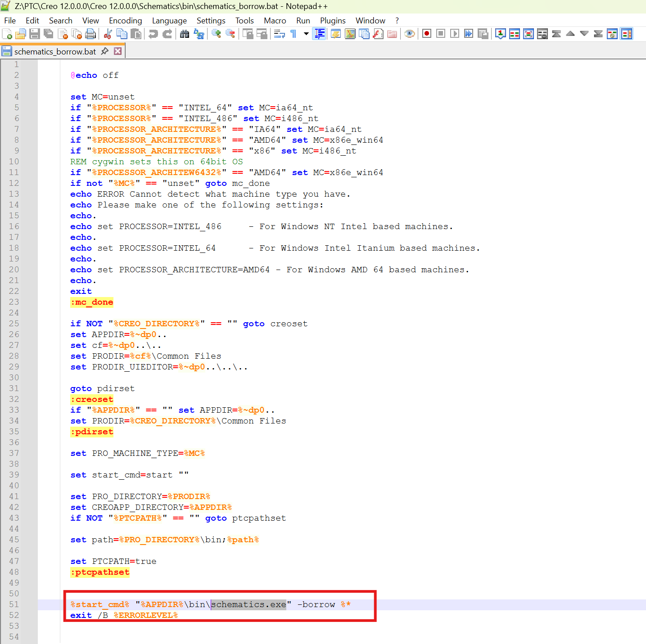This screenshot has height=644, width=646.
Task: Toggle synchronize horizontal scrolling
Action: [x=262, y=34]
